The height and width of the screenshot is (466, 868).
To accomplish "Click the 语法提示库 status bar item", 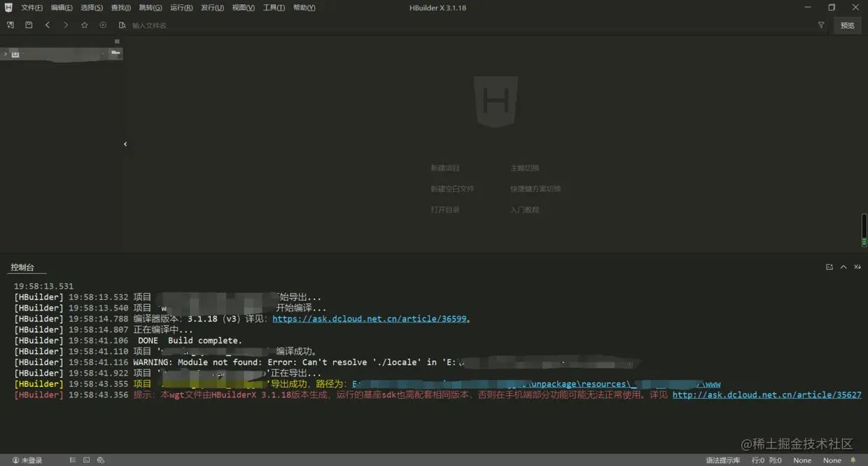I will 723,460.
